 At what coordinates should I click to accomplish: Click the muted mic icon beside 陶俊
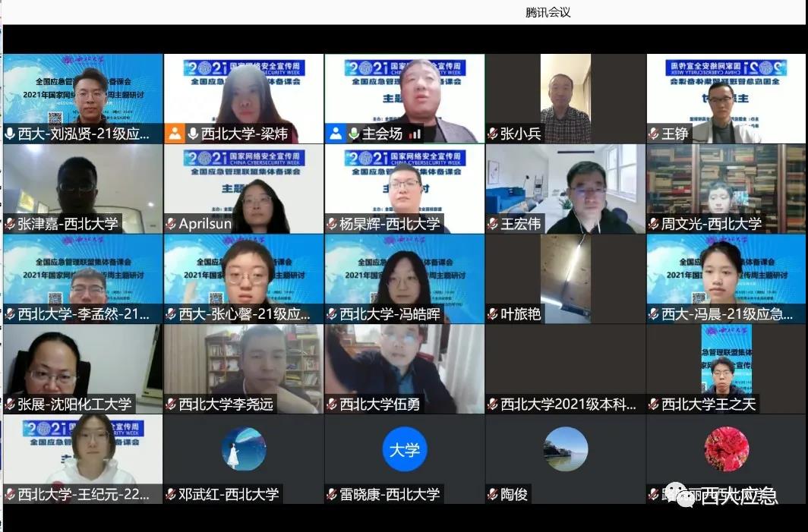[493, 495]
